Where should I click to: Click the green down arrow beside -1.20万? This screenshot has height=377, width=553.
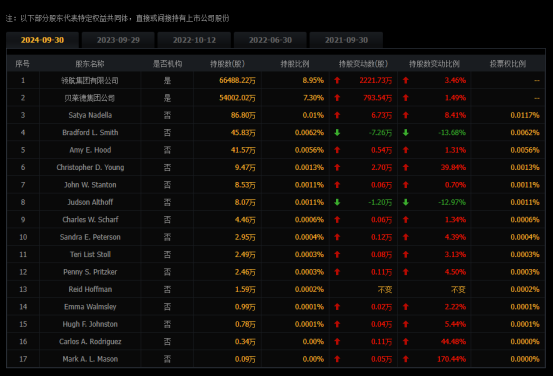[x=337, y=202]
